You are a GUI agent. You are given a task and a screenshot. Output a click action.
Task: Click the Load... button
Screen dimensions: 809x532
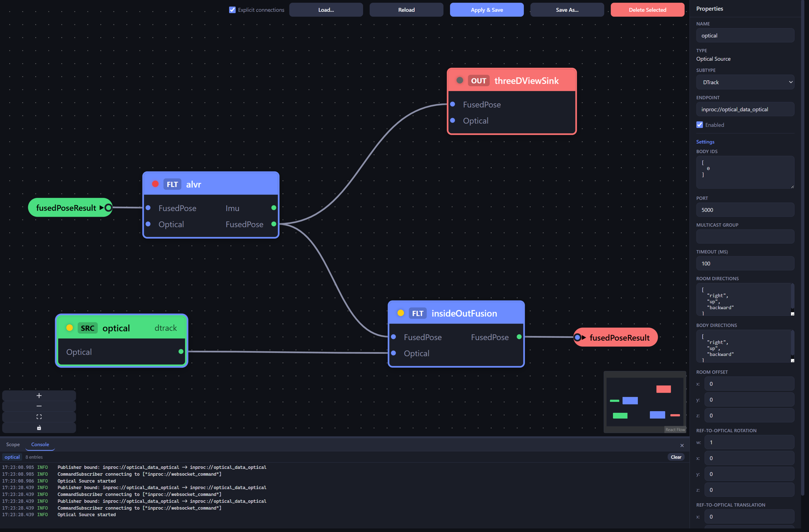click(326, 10)
